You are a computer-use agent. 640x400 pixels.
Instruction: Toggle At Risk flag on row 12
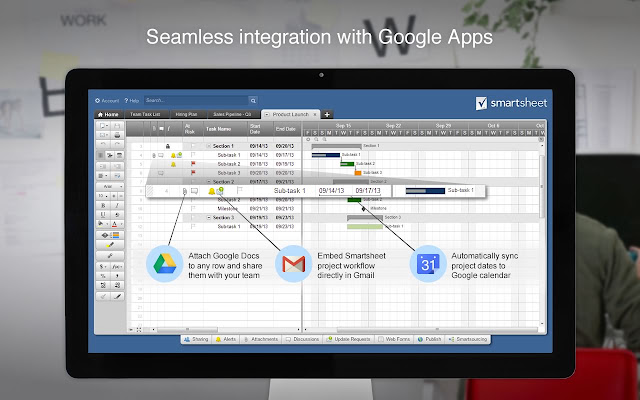point(193,227)
